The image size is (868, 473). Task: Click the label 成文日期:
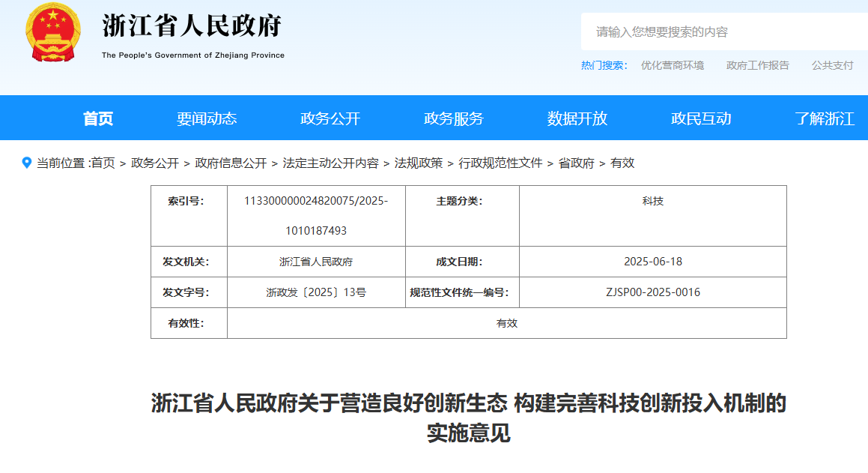click(x=459, y=262)
